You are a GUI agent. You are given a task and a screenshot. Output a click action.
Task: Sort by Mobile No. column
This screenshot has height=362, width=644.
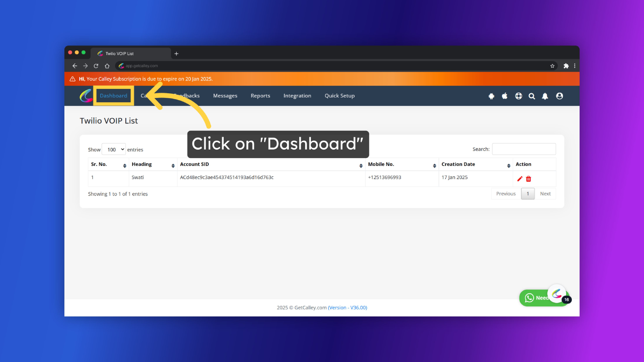coord(402,164)
